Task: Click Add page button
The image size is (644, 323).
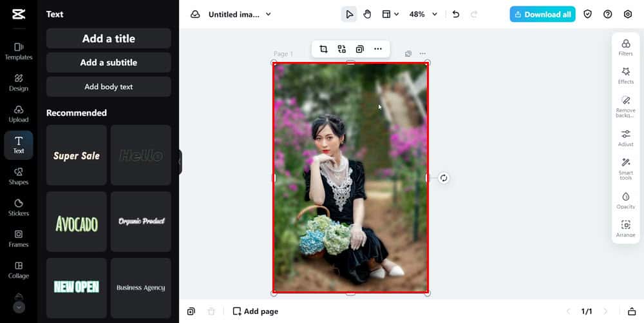Action: (x=256, y=311)
